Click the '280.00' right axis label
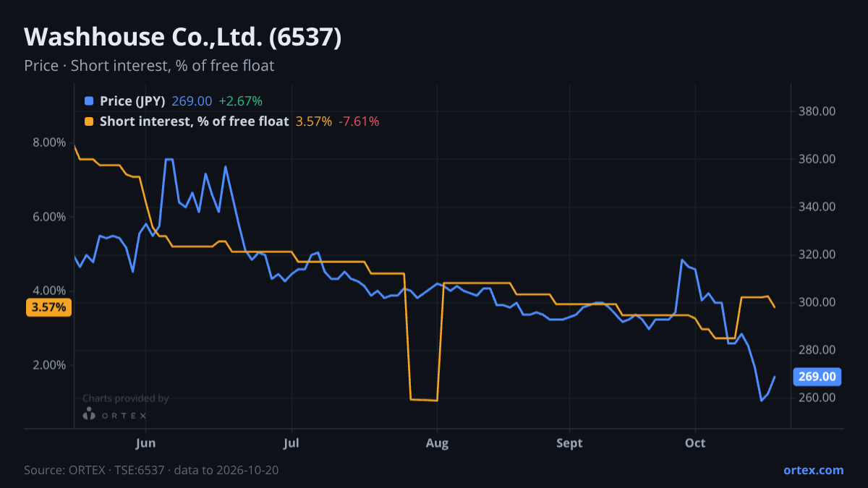Viewport: 868px width, 488px height. tap(817, 350)
